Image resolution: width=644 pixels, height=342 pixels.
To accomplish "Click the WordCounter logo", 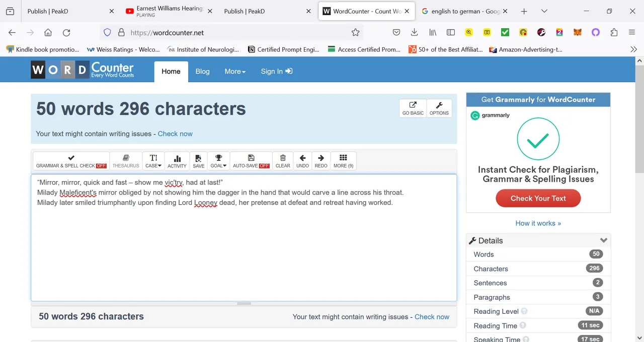I will click(x=83, y=70).
